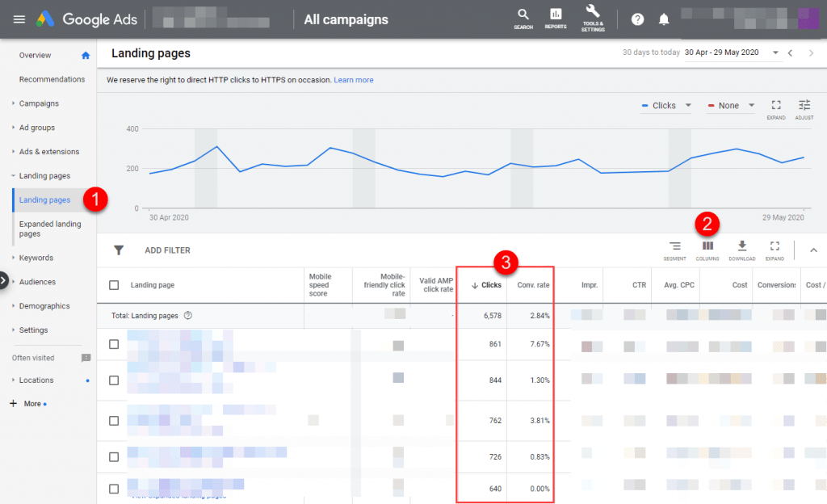Viewport: 827px width, 504px height.
Task: Tick the checkbox for the 844 clicks row
Action: (x=114, y=380)
